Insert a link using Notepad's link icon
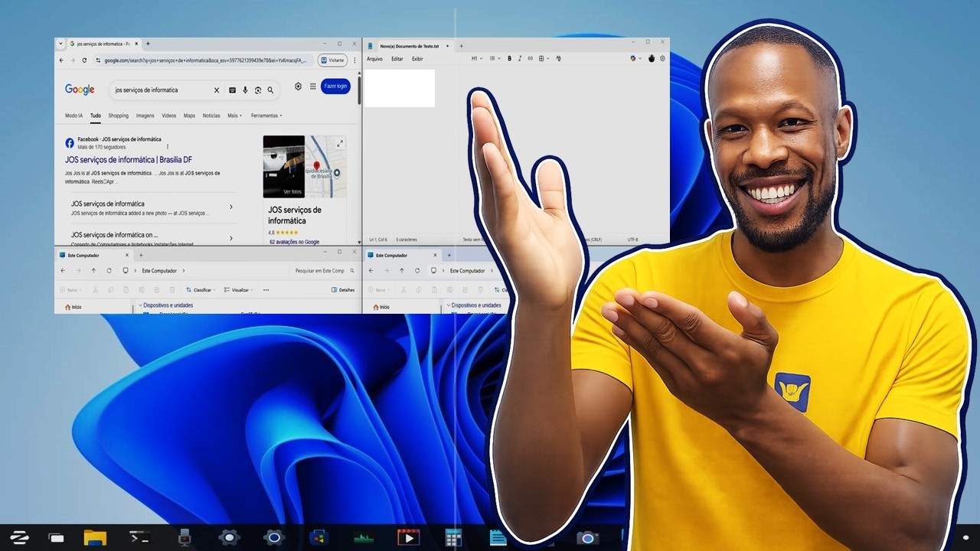The width and height of the screenshot is (980, 551). click(530, 59)
